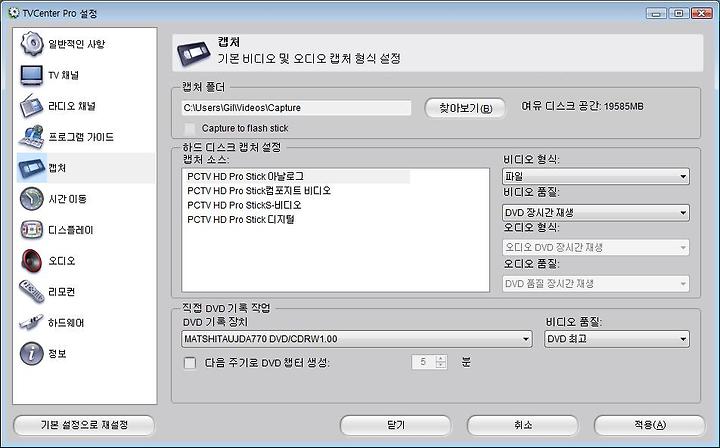This screenshot has height=448, width=720.
Task: Click the 찾아보기(B) browse button
Action: coord(465,108)
